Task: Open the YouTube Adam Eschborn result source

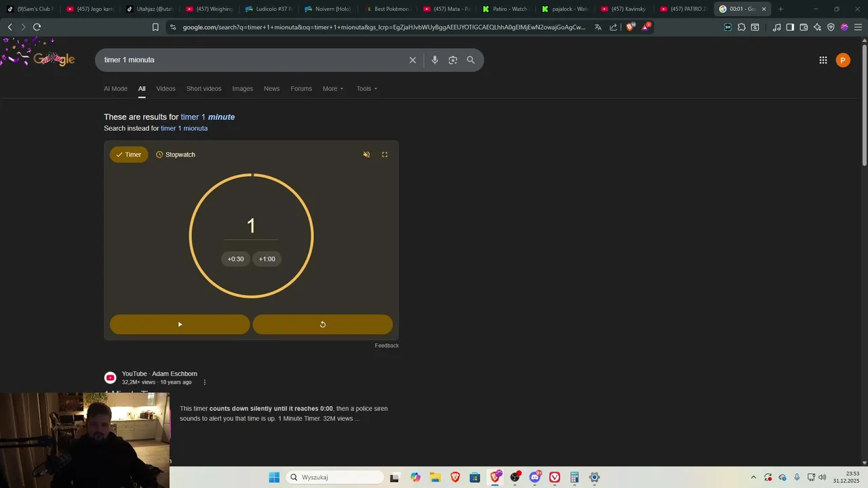Action: point(159,373)
